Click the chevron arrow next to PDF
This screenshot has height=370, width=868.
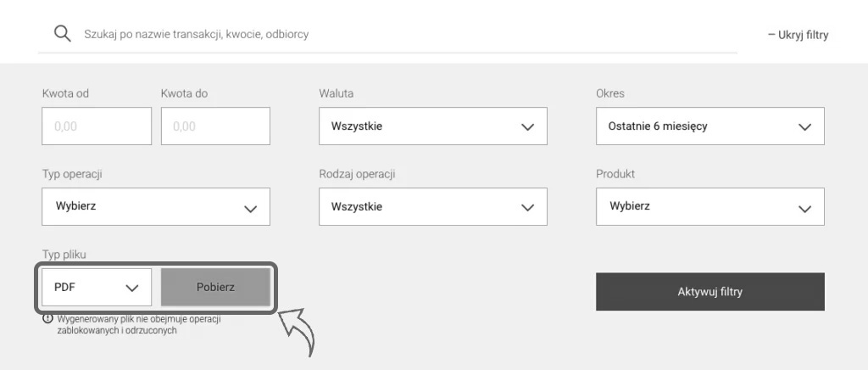click(132, 288)
